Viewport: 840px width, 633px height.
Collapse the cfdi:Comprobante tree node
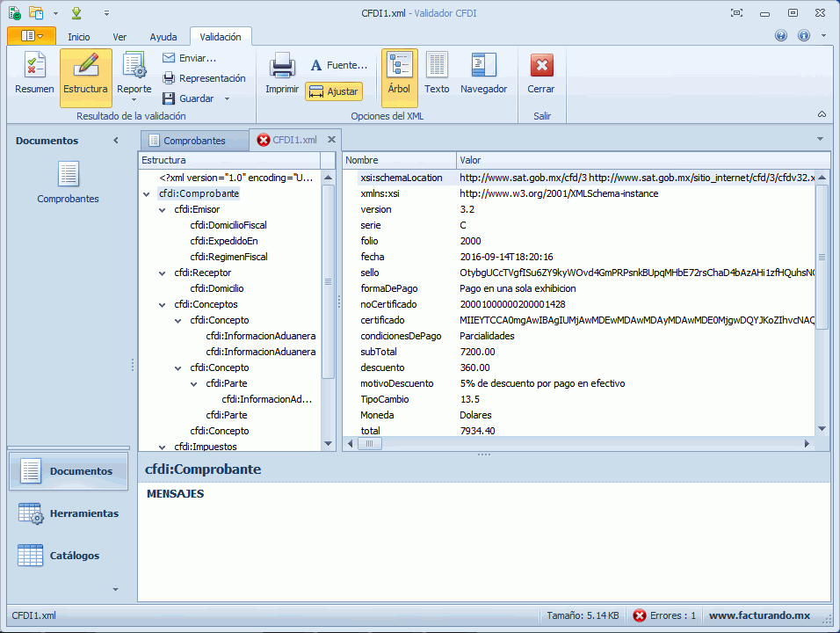click(x=146, y=194)
